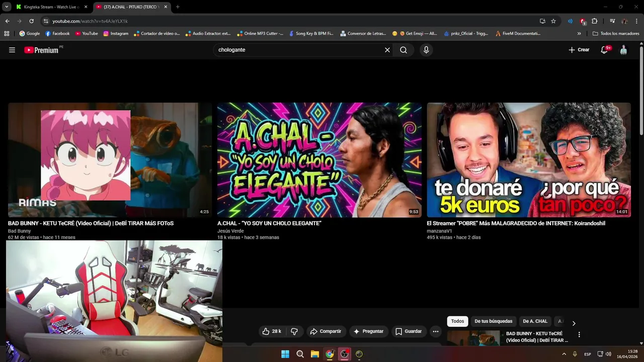The width and height of the screenshot is (644, 362).
Task: Open options for BAD BUNNY sidebar video
Action: coord(579,334)
